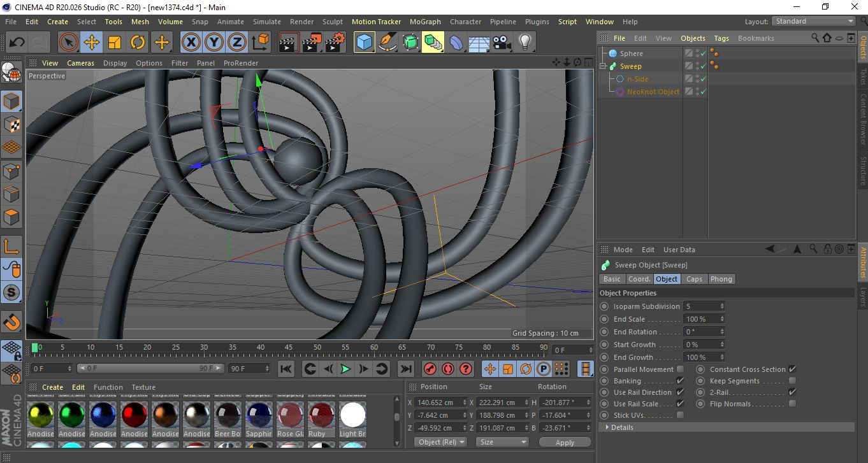This screenshot has height=463, width=868.
Task: Toggle Parallel Movement checkbox
Action: click(680, 369)
